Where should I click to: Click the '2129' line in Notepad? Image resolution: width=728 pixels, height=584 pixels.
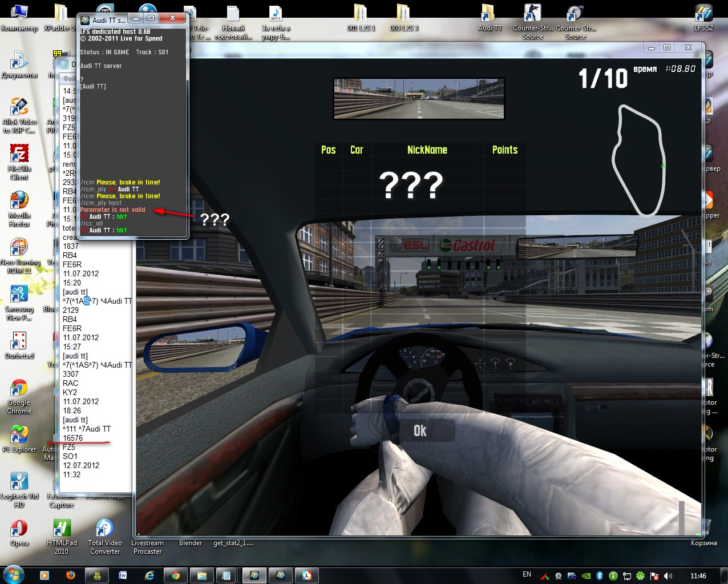70,310
